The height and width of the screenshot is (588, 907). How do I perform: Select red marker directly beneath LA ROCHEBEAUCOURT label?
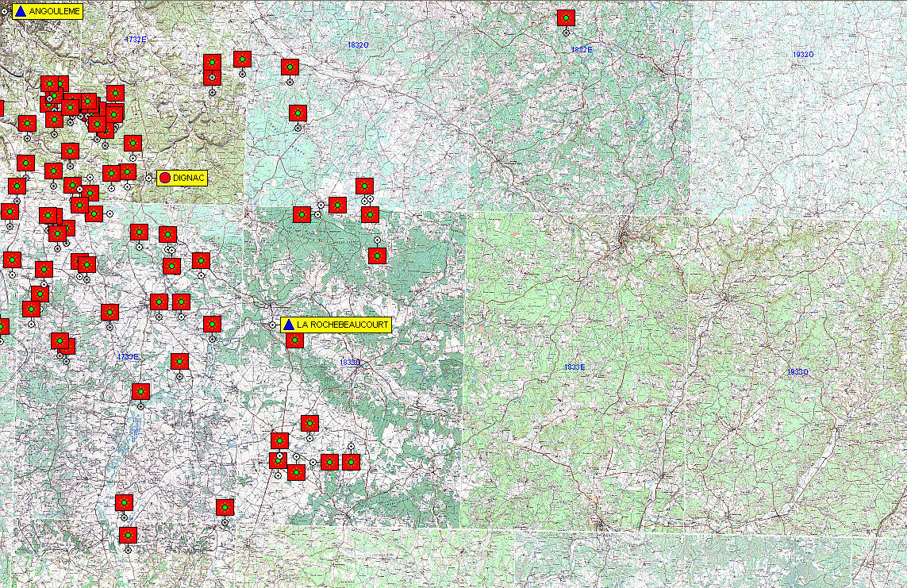click(x=294, y=340)
